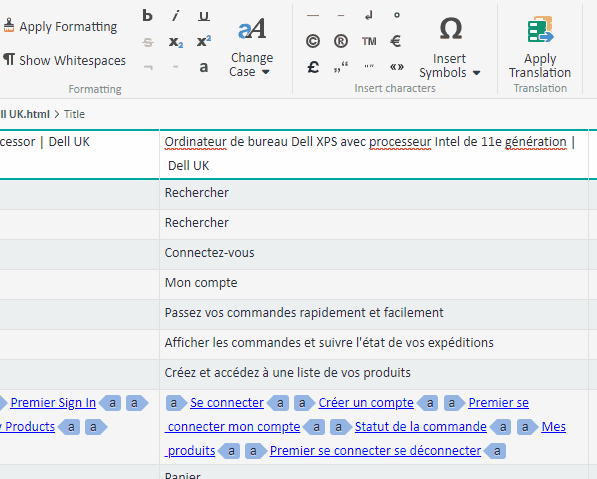This screenshot has width=597, height=479.
Task: Click the 'génération' underlined word
Action: [x=536, y=142]
